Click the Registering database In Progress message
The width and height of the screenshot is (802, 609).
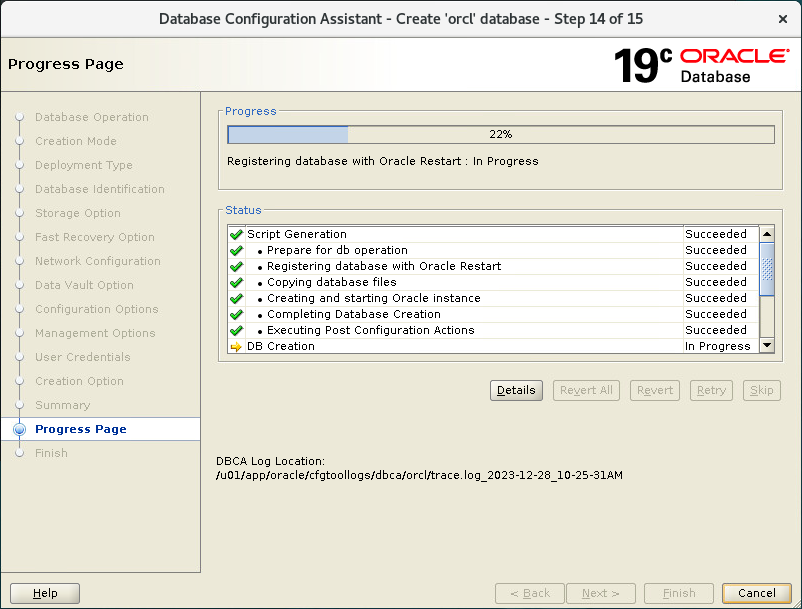coord(383,162)
